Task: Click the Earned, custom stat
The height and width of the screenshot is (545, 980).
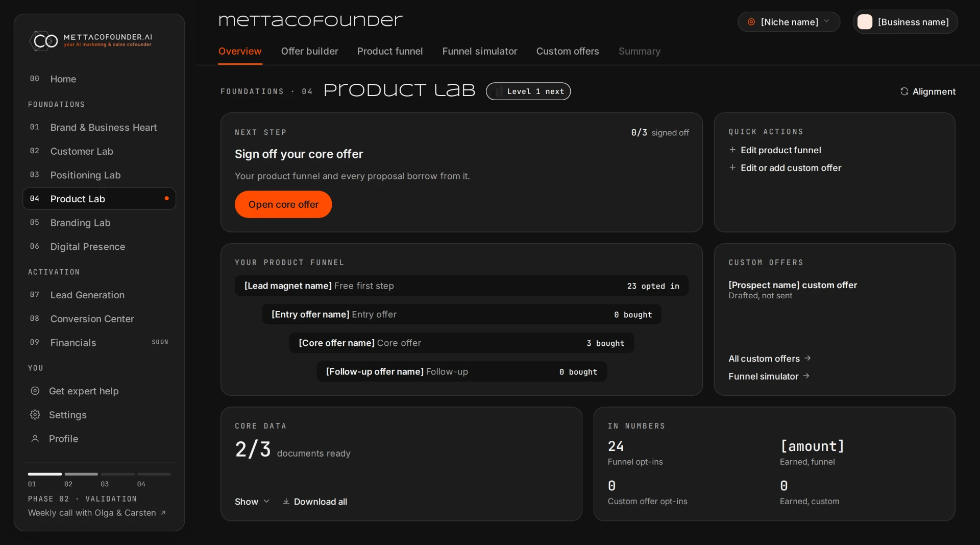Action: point(810,493)
